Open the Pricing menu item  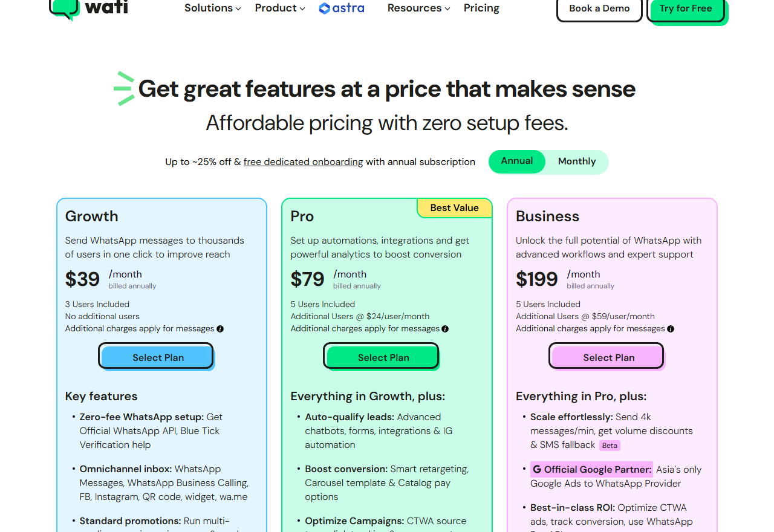coord(481,8)
